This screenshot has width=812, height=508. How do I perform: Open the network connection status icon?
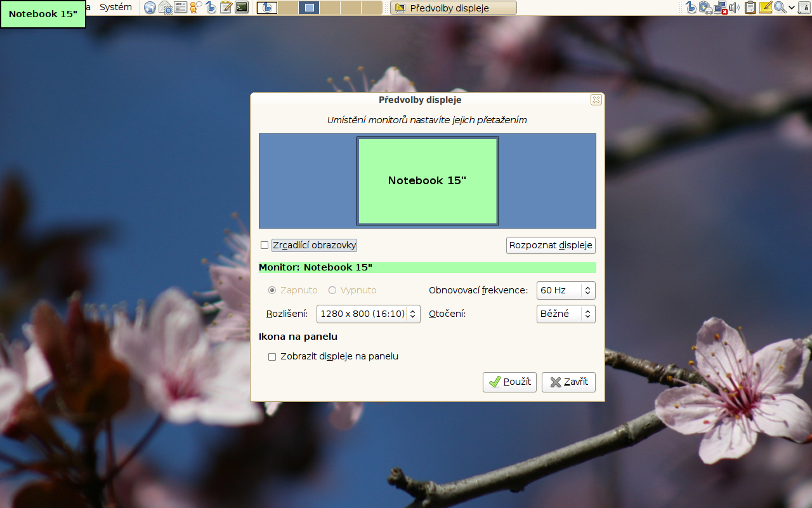click(x=720, y=8)
